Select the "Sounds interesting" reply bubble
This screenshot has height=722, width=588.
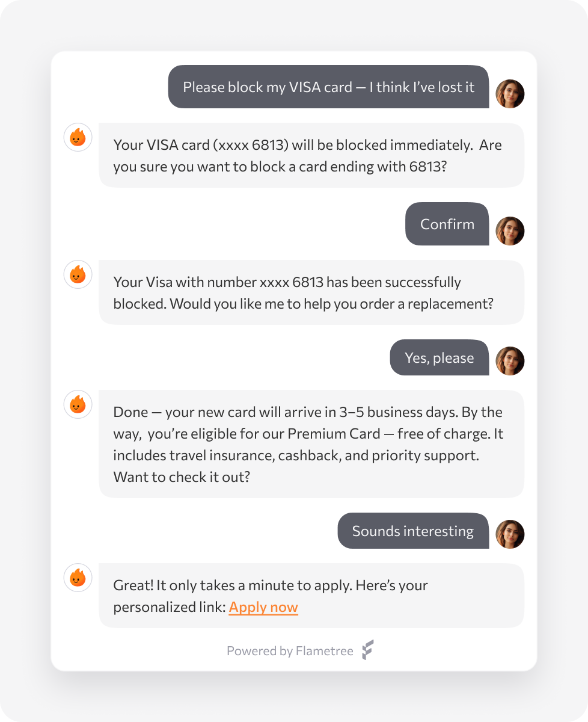click(x=412, y=531)
